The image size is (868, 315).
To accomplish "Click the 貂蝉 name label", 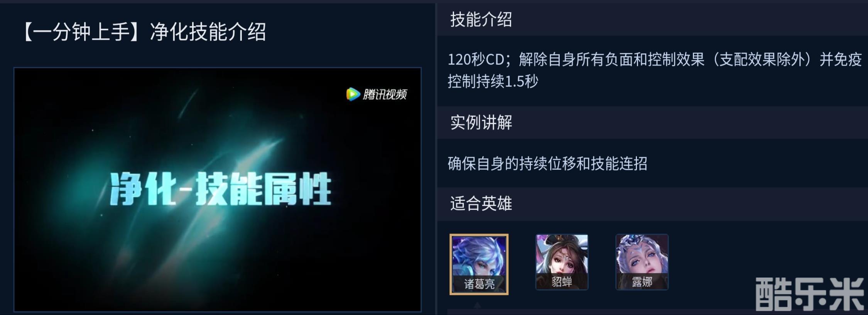I will click(562, 282).
